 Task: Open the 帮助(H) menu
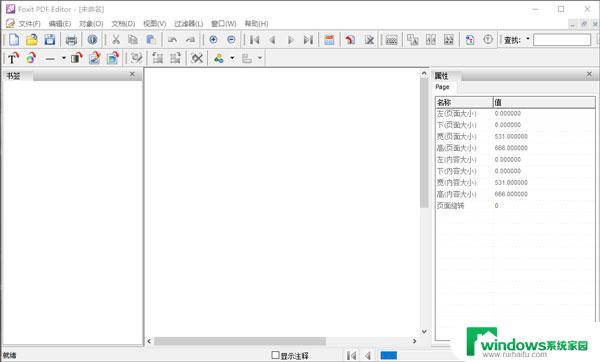point(256,24)
